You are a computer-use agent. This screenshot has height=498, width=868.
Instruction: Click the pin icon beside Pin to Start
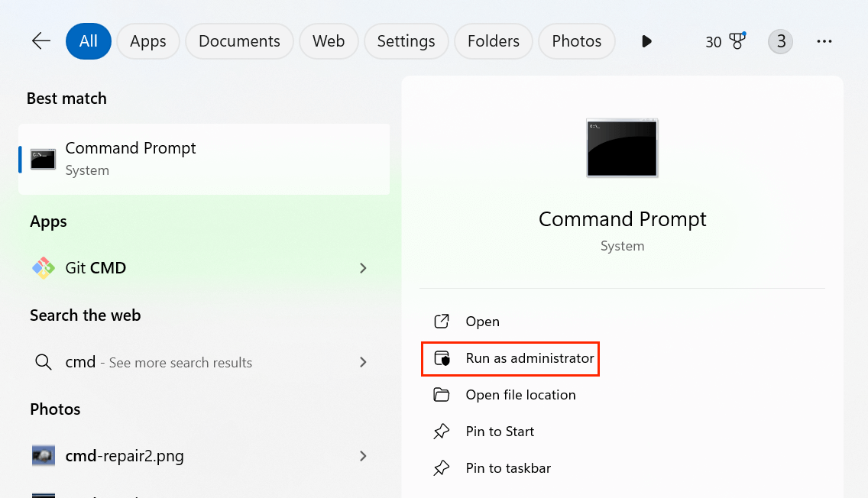[x=441, y=432]
